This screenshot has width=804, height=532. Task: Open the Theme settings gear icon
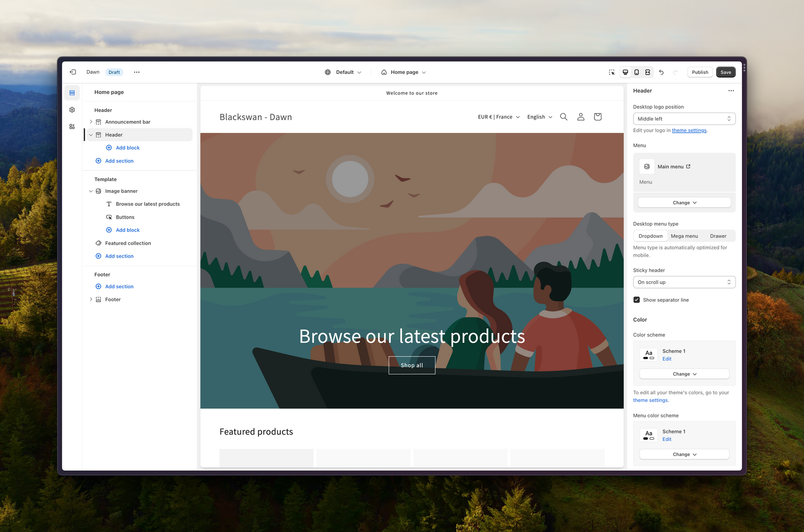72,109
